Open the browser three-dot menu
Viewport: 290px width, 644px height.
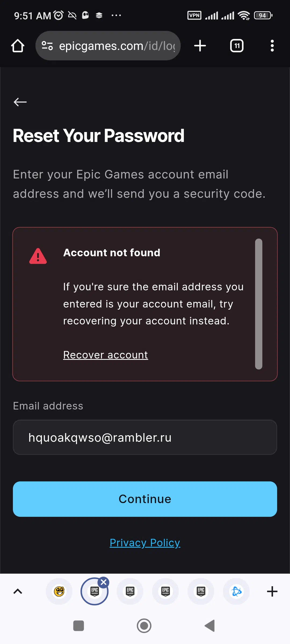tap(272, 46)
